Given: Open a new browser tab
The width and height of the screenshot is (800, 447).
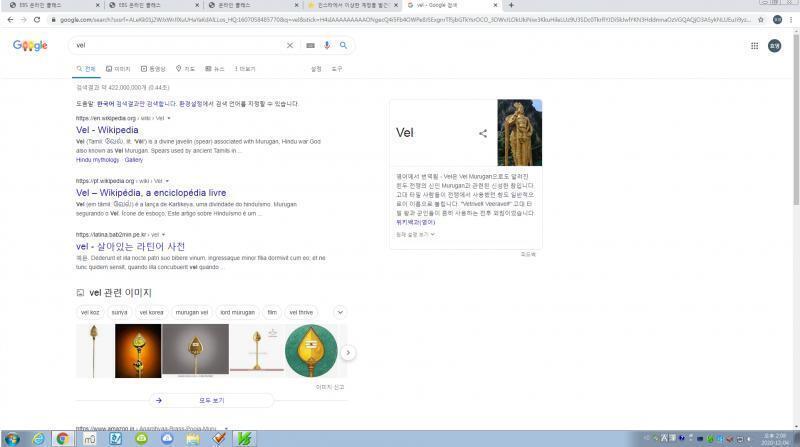Looking at the screenshot, I should tap(511, 5).
